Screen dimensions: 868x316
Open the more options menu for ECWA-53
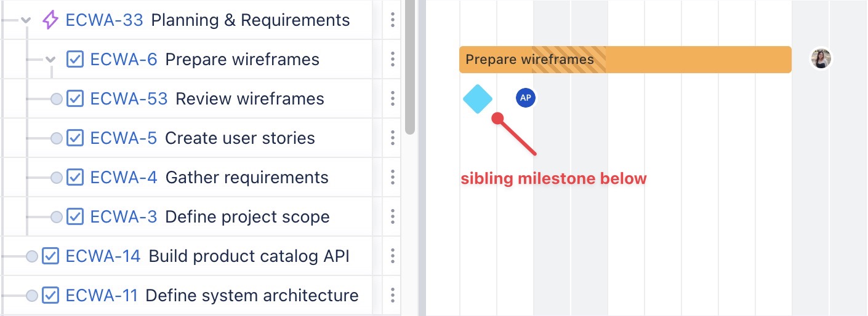[x=393, y=99]
